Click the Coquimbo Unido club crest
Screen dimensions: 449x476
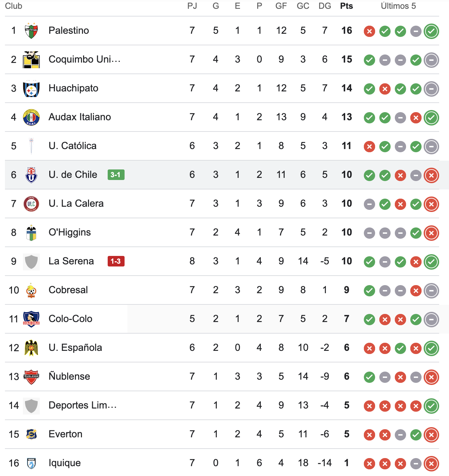point(31,59)
